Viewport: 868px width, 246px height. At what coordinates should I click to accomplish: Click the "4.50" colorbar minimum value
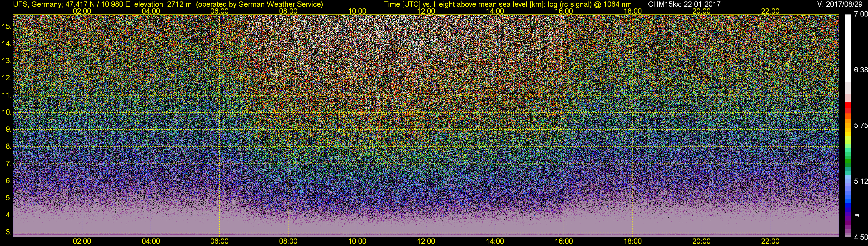click(861, 237)
